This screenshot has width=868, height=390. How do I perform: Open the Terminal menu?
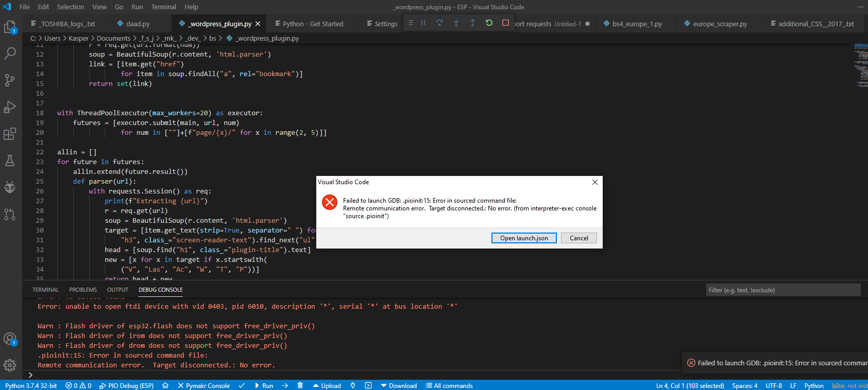[164, 7]
